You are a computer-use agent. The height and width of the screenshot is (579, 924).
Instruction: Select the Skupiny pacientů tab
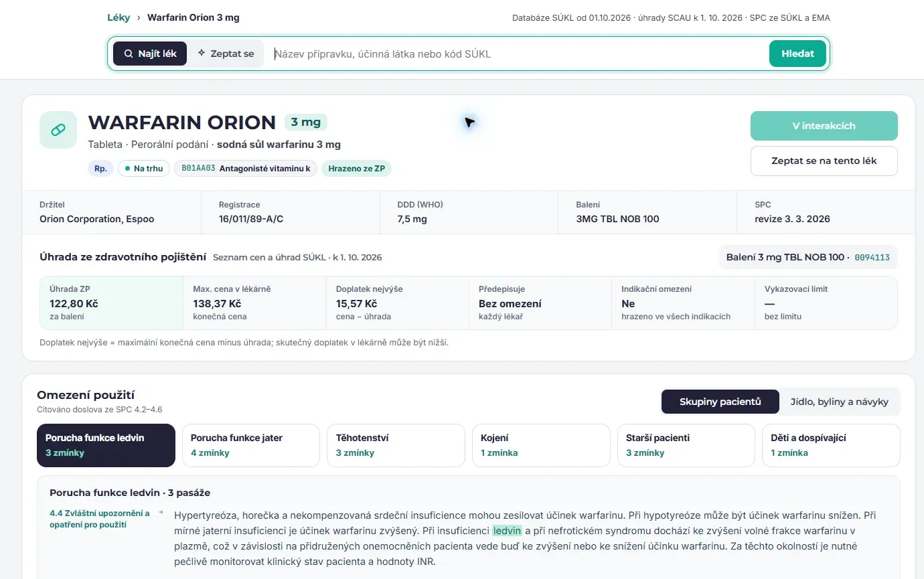pos(720,402)
